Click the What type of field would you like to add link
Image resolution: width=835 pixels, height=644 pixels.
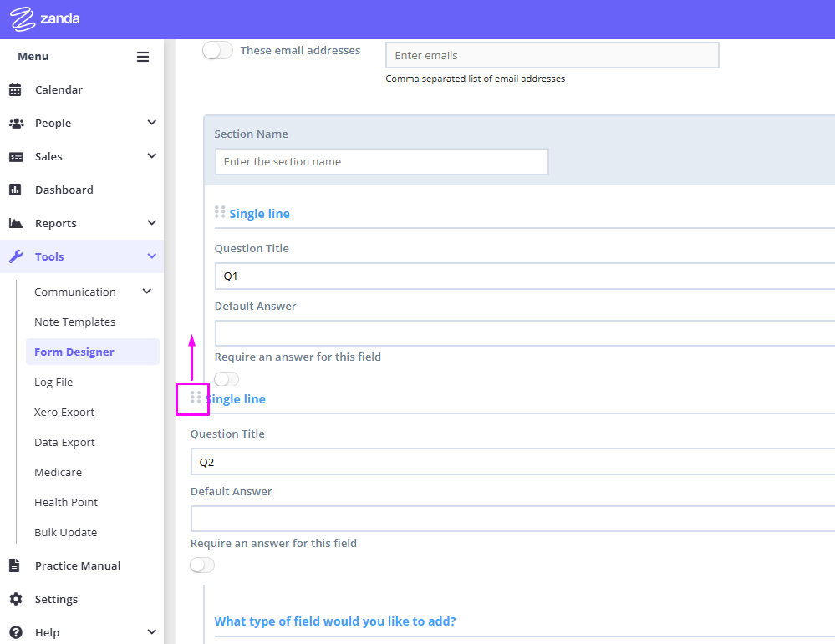pyautogui.click(x=335, y=621)
